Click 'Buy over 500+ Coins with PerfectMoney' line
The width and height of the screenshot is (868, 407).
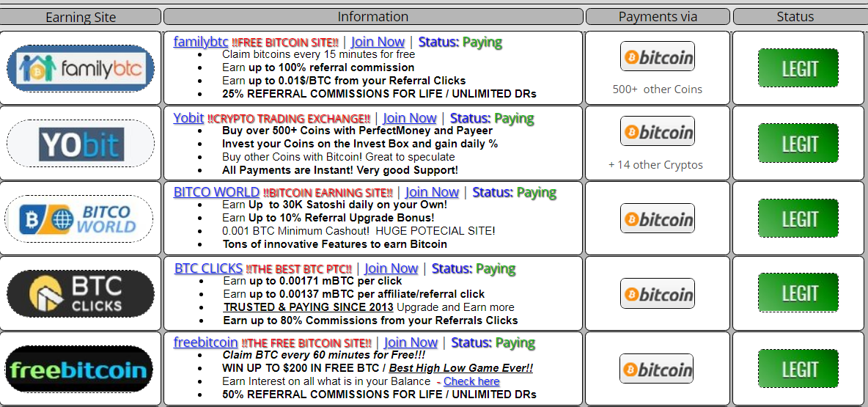coord(357,131)
